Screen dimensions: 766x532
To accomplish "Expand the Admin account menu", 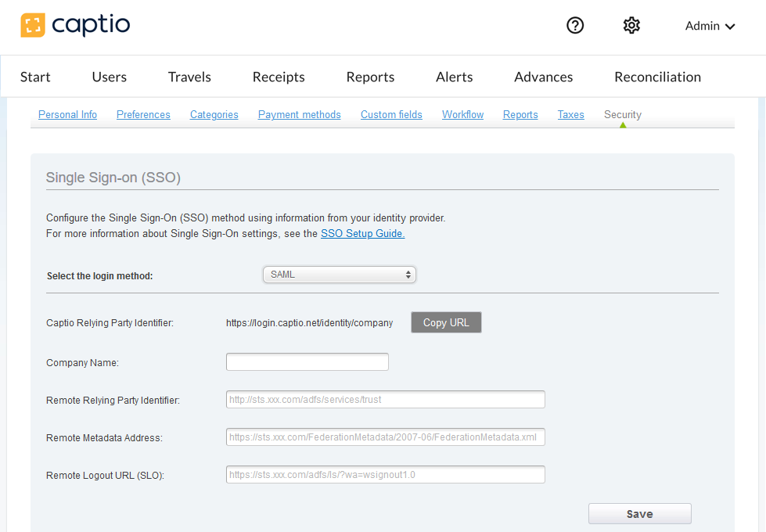I will (710, 27).
